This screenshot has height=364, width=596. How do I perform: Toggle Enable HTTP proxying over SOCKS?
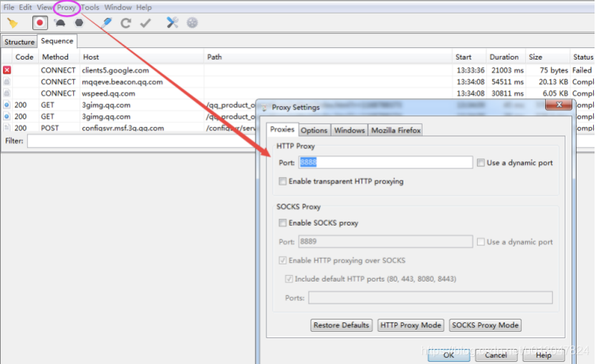282,260
